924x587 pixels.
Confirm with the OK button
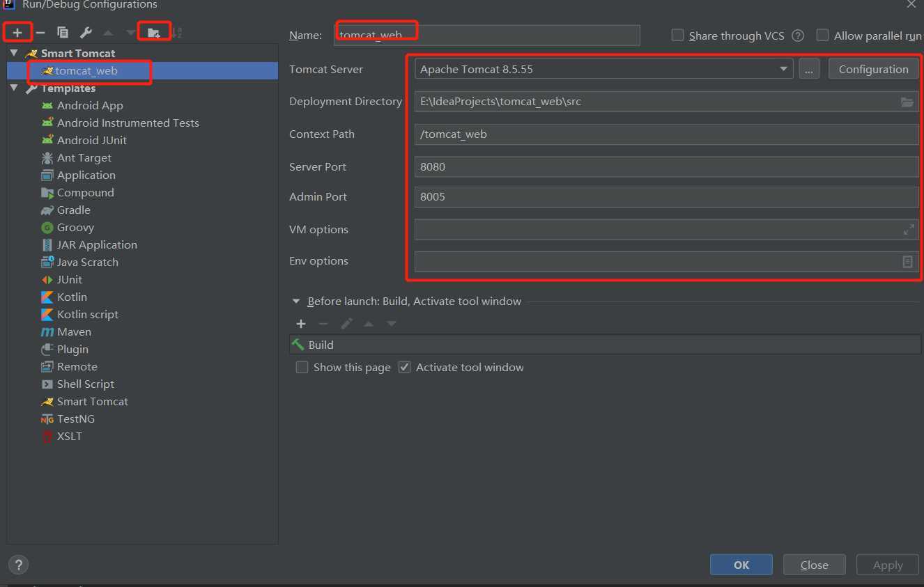pos(741,565)
